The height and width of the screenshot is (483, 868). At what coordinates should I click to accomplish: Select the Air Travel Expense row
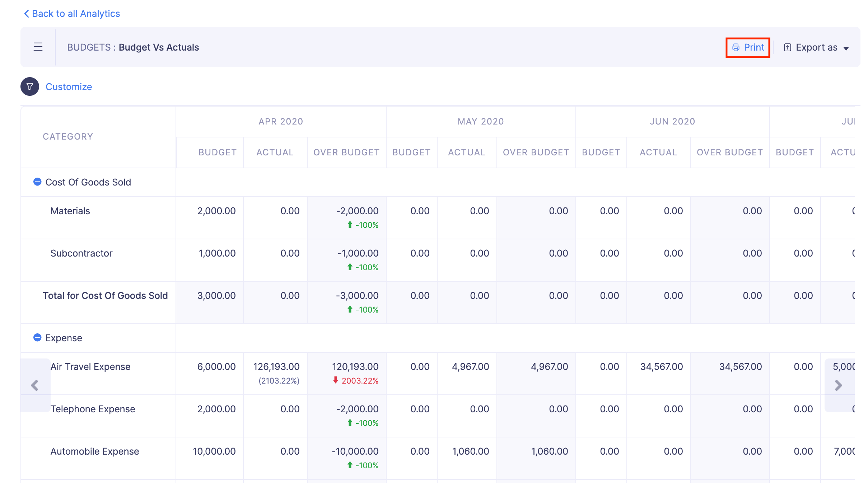(x=90, y=367)
